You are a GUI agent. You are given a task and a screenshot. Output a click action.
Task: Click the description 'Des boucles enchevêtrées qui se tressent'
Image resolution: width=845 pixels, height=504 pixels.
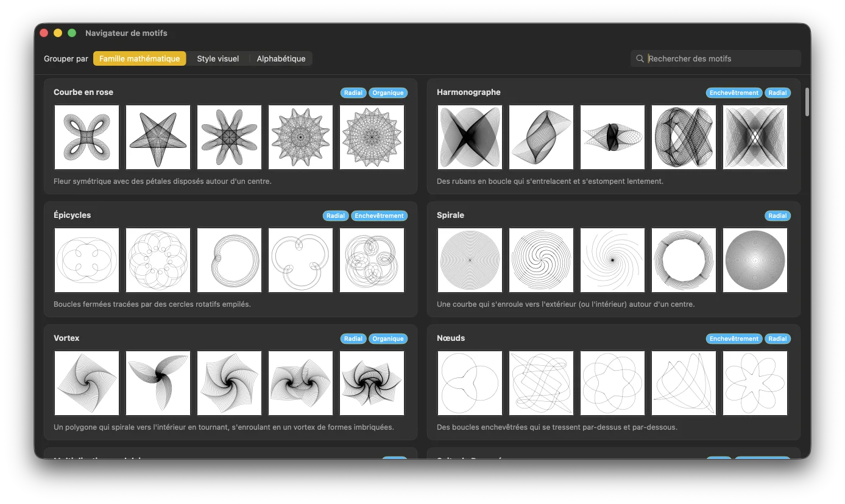pyautogui.click(x=557, y=427)
